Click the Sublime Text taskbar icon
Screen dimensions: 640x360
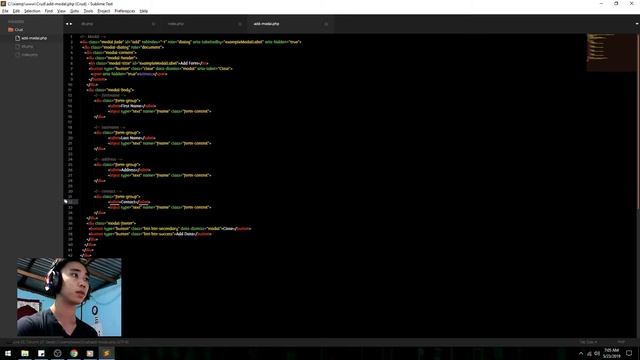point(107,353)
